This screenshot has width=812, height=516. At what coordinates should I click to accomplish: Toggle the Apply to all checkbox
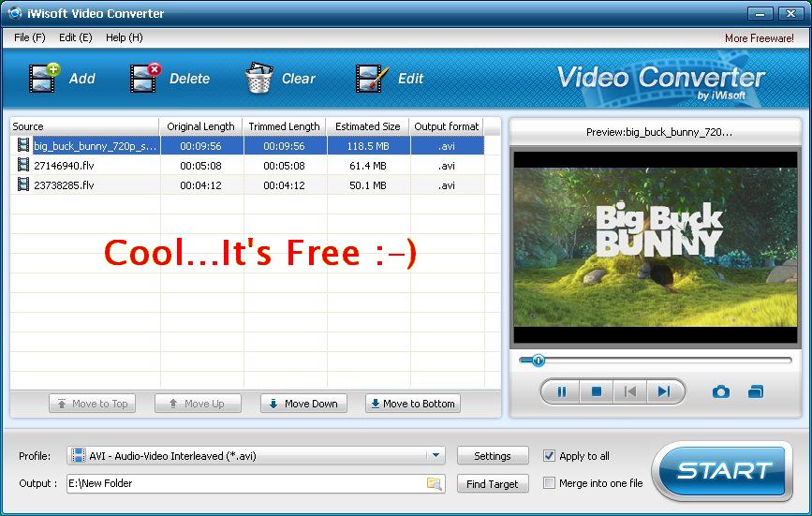(549, 455)
